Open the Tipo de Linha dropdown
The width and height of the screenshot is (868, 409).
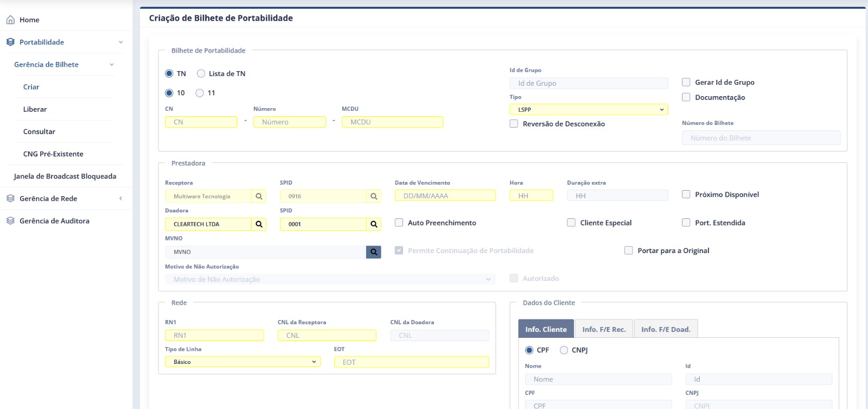click(242, 362)
